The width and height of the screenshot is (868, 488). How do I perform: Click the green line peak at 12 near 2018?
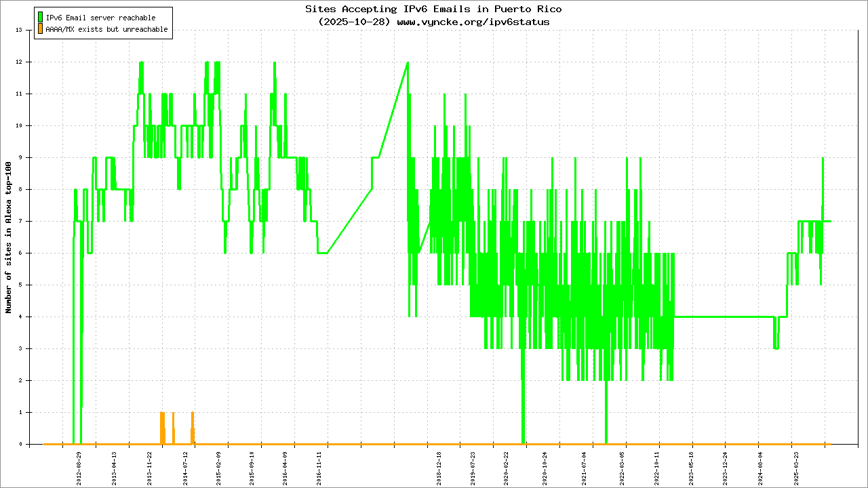point(407,62)
